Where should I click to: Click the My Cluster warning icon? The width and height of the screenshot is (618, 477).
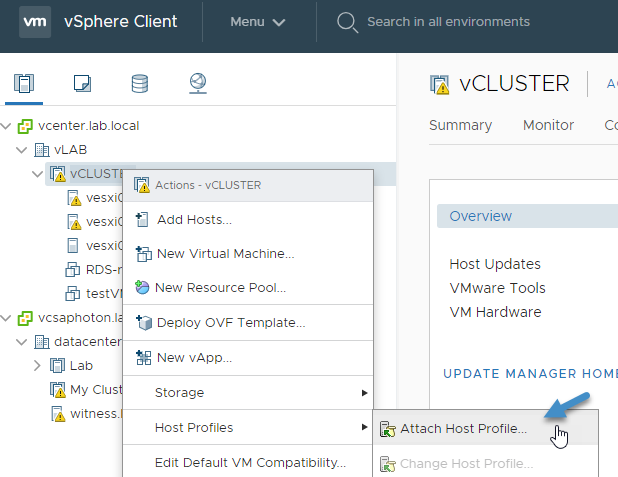[58, 390]
